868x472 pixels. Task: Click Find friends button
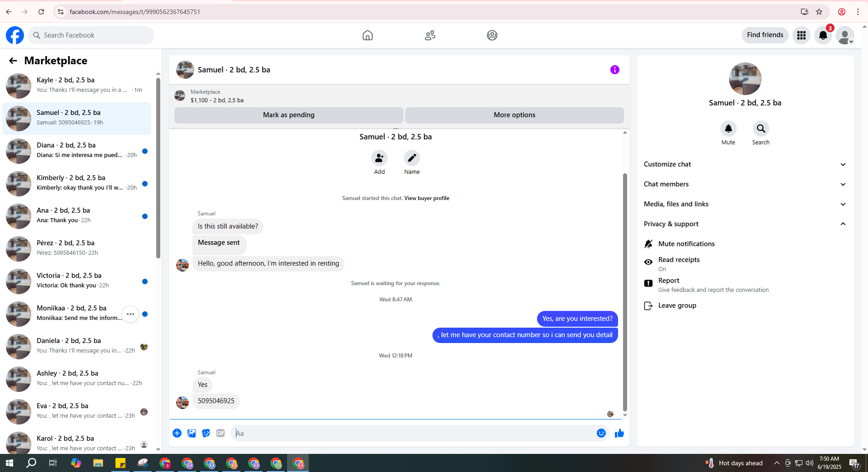765,35
